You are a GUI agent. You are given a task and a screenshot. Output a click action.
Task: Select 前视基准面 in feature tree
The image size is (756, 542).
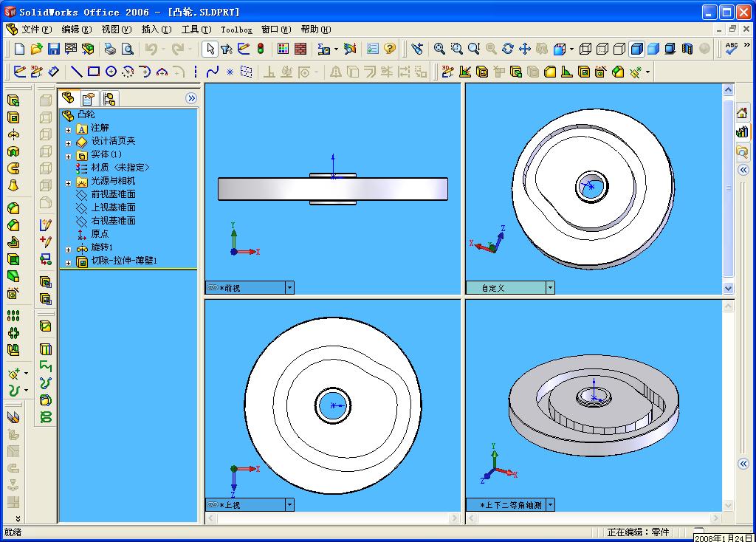(x=113, y=194)
